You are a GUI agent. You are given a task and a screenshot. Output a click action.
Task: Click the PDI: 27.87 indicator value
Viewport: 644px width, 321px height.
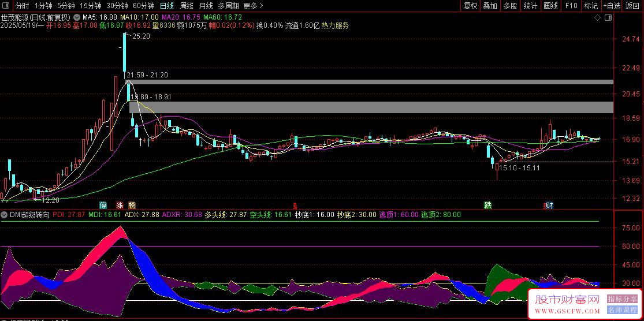click(x=69, y=214)
